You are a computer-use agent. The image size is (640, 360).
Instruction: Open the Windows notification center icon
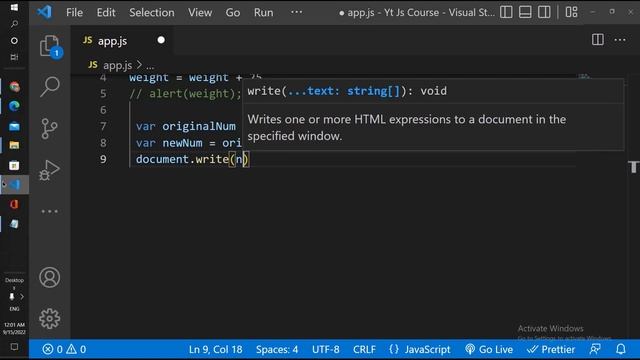(14, 347)
